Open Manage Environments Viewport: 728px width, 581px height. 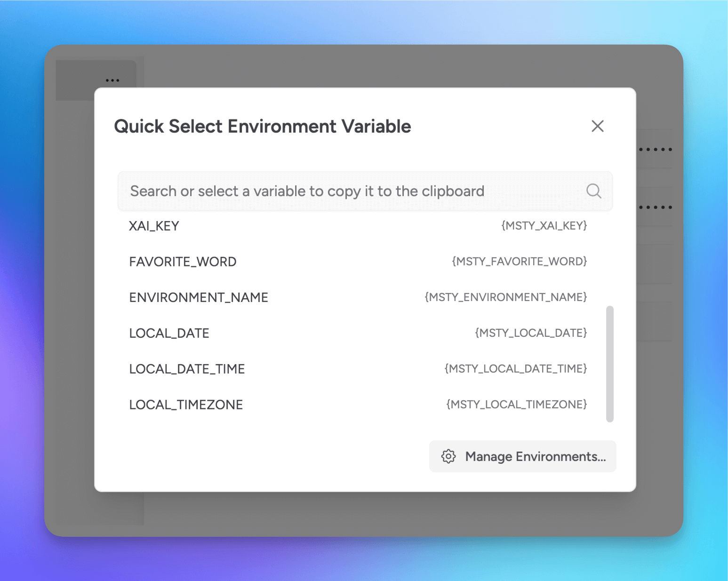pos(523,456)
